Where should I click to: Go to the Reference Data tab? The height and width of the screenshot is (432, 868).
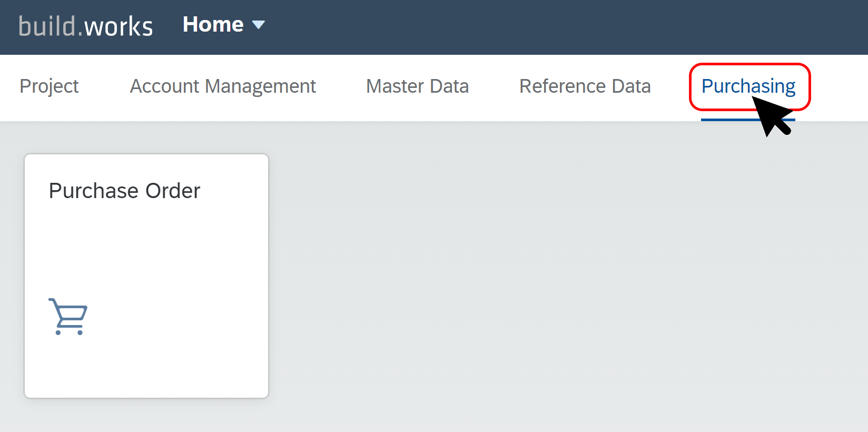[585, 86]
